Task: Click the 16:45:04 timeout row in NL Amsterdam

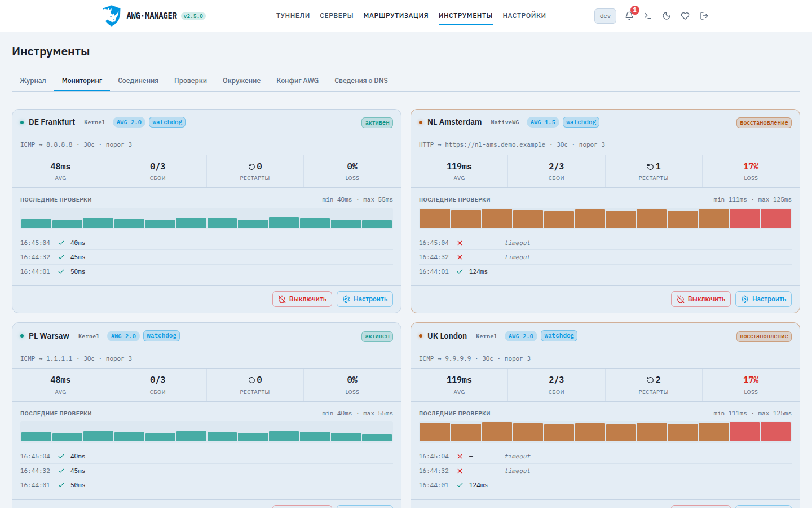Action: (605, 243)
